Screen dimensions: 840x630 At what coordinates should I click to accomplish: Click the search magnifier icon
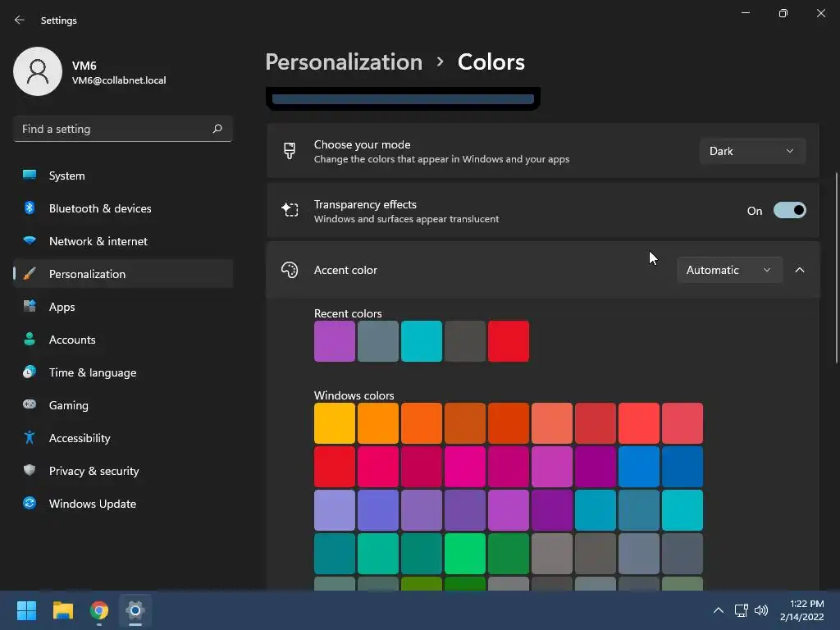click(x=217, y=129)
